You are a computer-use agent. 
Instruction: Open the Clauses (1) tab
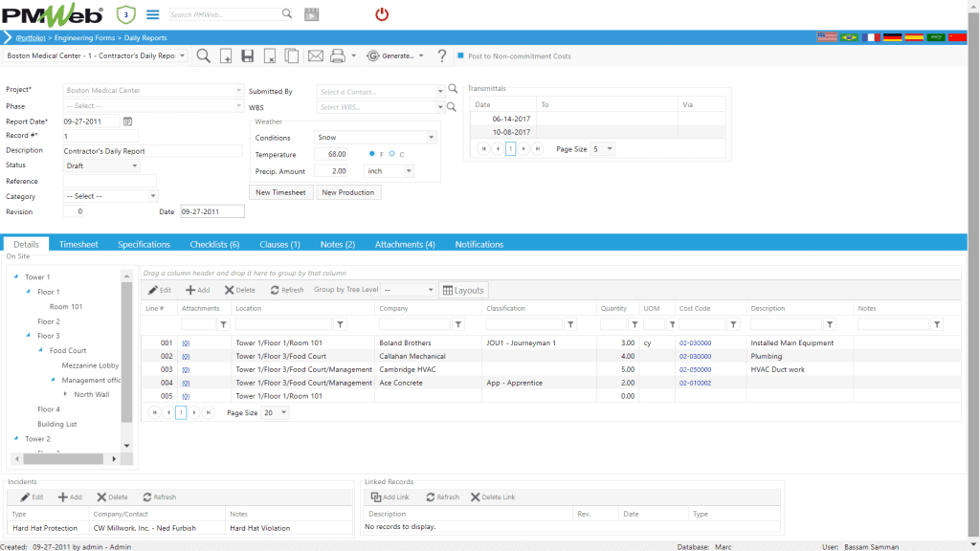(279, 244)
